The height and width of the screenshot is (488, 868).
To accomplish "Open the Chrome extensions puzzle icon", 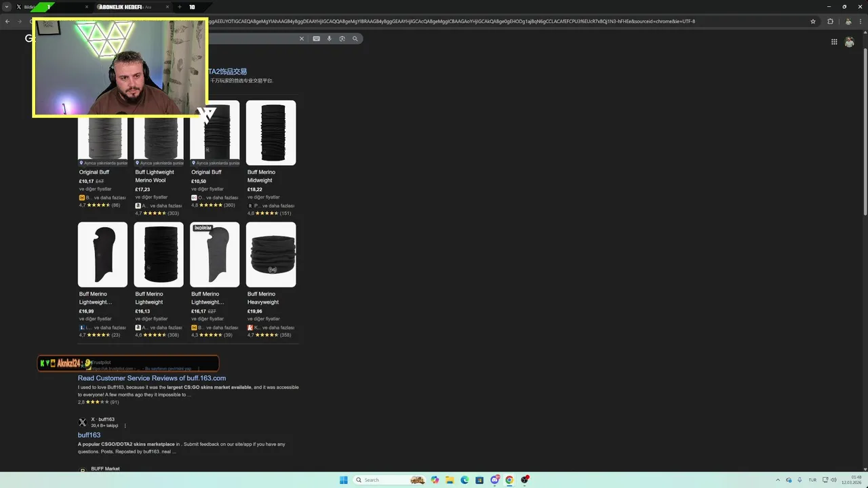I will [x=830, y=21].
